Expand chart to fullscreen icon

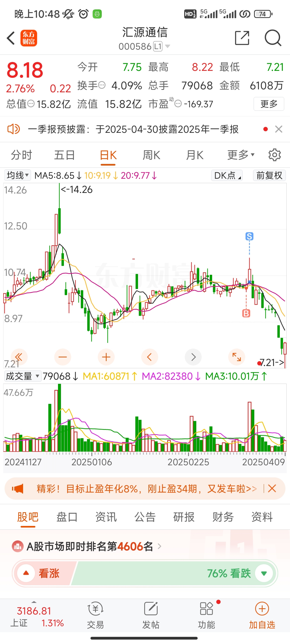(x=237, y=357)
